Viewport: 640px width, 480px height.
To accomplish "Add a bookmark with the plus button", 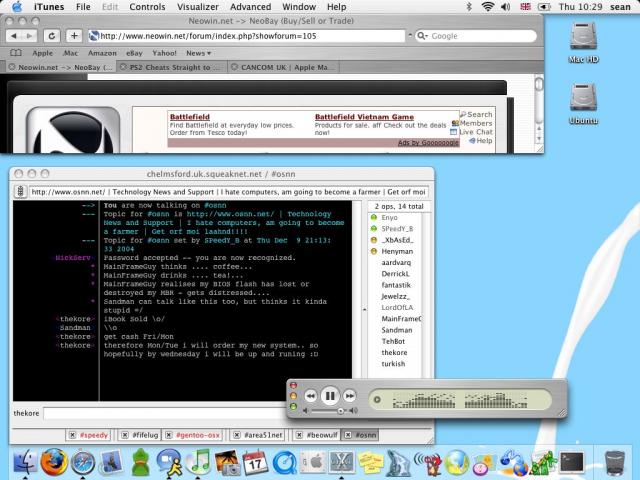I will (x=74, y=36).
